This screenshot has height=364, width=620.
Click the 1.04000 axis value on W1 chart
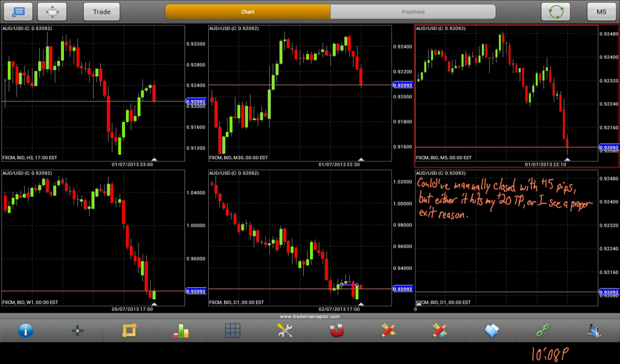click(x=196, y=193)
